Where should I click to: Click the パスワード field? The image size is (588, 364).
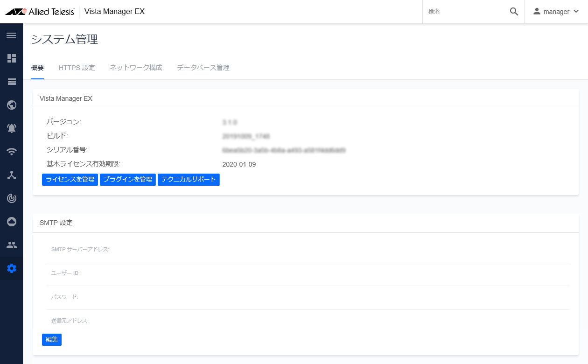pos(308,297)
